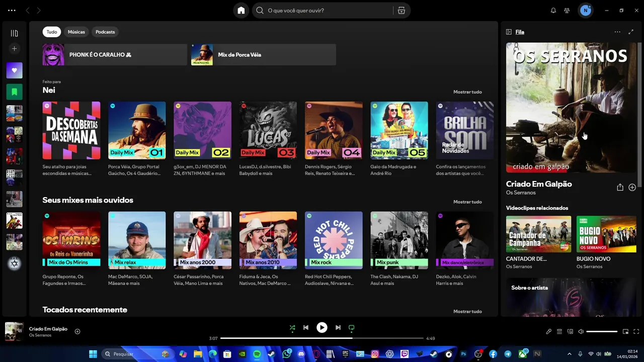The height and width of the screenshot is (362, 644).
Task: Share Criado Em Galpão track
Action: [x=620, y=187]
